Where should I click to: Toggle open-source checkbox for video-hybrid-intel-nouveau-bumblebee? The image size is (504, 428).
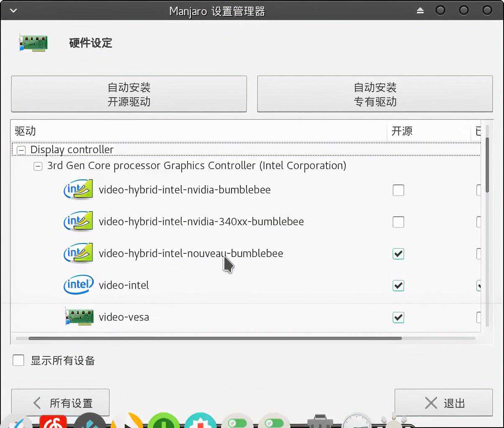tap(398, 254)
